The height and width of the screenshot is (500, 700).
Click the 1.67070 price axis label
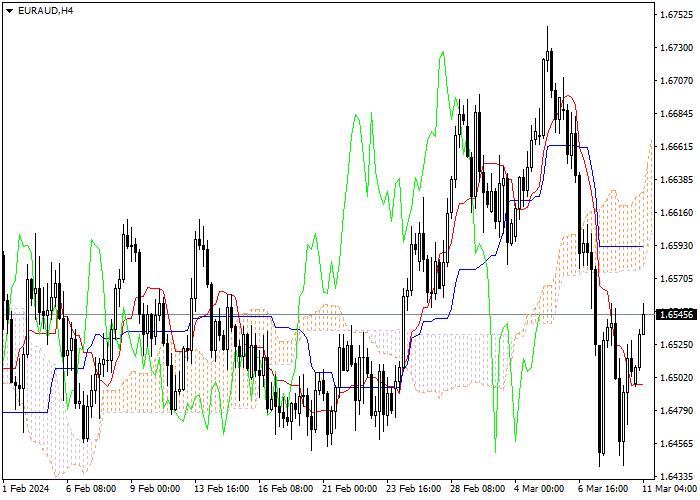(676, 81)
